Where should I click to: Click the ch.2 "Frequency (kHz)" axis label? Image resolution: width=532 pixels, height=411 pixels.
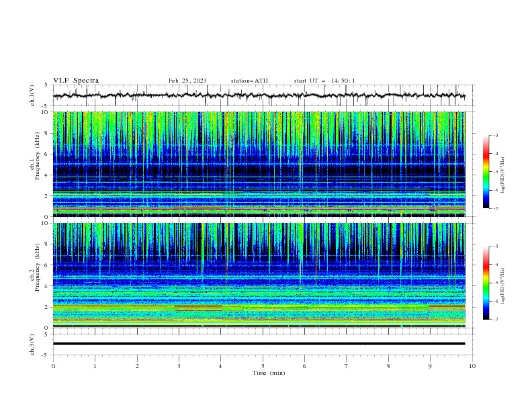click(38, 267)
